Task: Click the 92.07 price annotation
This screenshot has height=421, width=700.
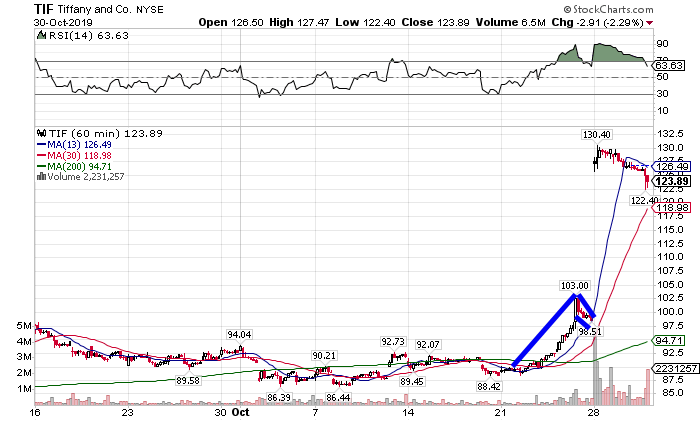Action: pyautogui.click(x=428, y=344)
